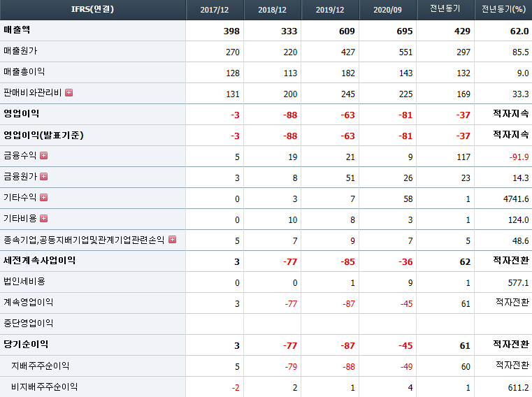This screenshot has width=532, height=397.
Task: Select the 기타수익 label text
Action: (x=20, y=198)
